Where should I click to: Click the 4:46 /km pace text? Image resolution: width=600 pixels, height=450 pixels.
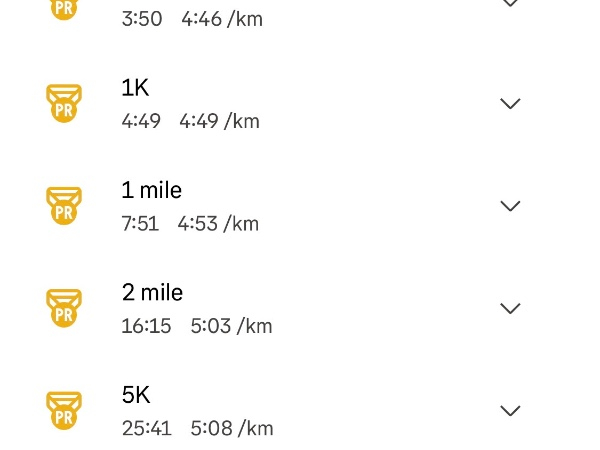click(222, 19)
